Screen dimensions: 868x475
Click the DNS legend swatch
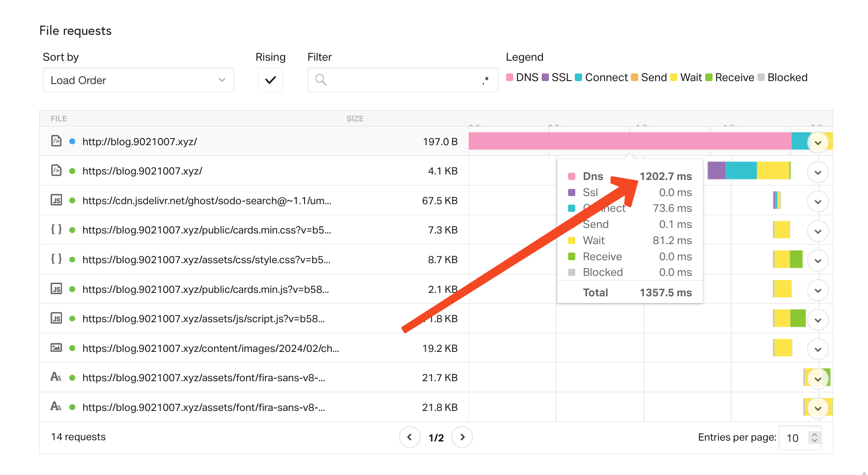pos(509,77)
